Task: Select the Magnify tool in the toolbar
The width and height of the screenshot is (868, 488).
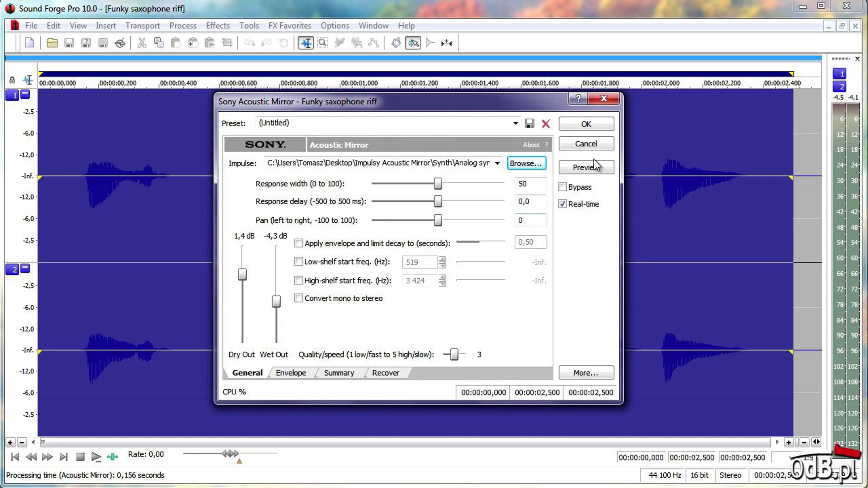Action: 322,43
